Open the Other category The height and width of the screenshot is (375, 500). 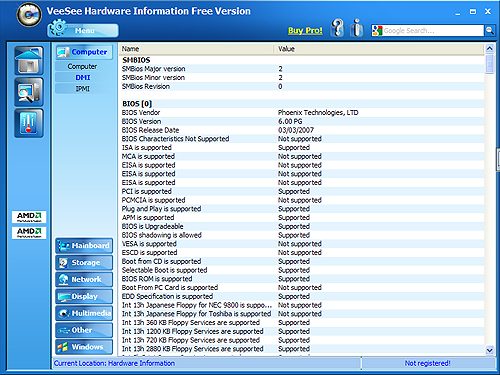(x=84, y=330)
